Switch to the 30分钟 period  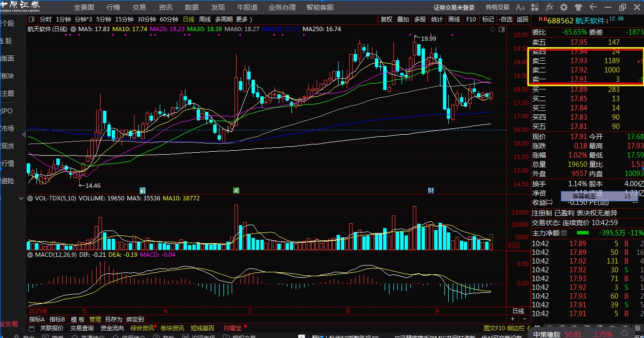[147, 19]
